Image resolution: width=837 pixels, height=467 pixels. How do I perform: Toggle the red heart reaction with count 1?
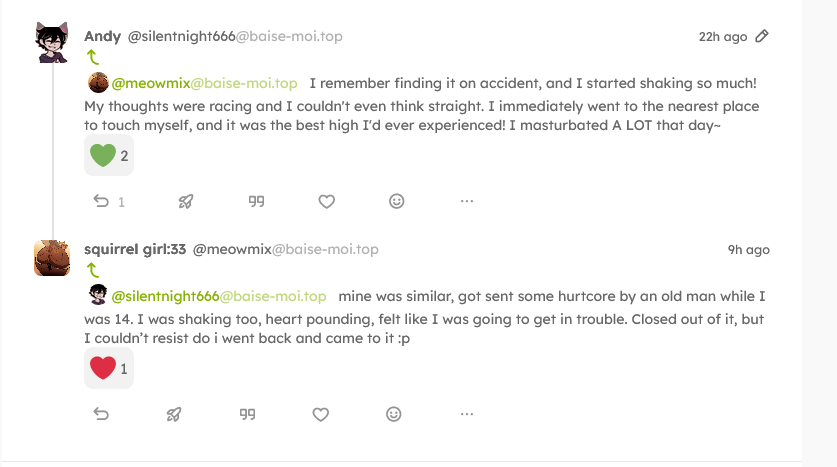[x=109, y=369]
